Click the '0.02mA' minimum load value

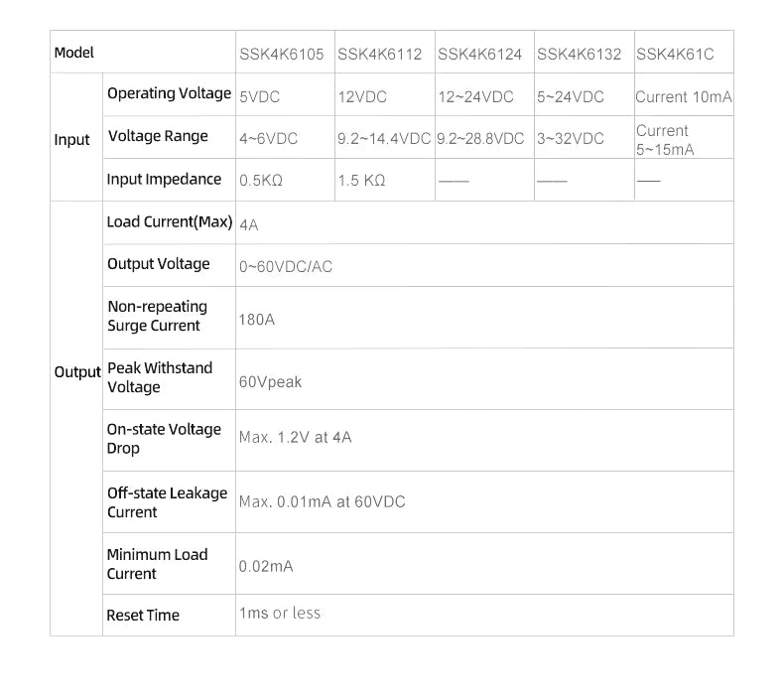pos(266,566)
